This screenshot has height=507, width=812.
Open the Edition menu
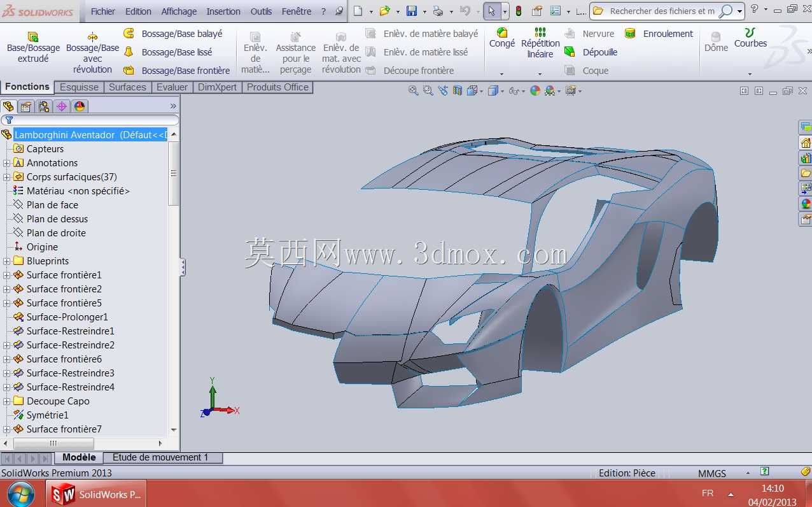(x=138, y=11)
